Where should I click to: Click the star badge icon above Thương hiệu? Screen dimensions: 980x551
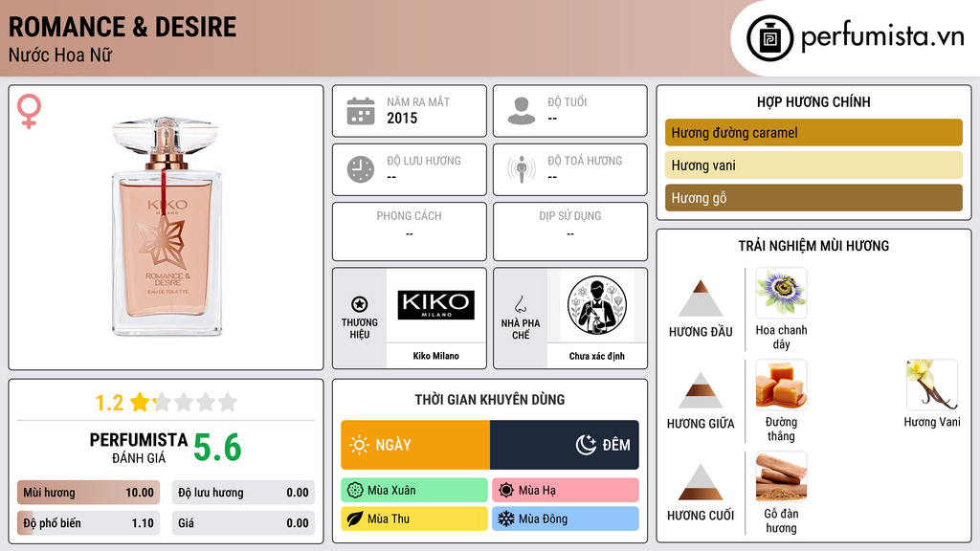pos(360,304)
